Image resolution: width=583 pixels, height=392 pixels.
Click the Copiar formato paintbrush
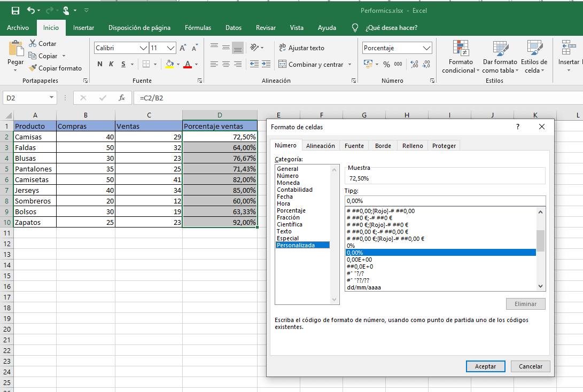pos(33,68)
